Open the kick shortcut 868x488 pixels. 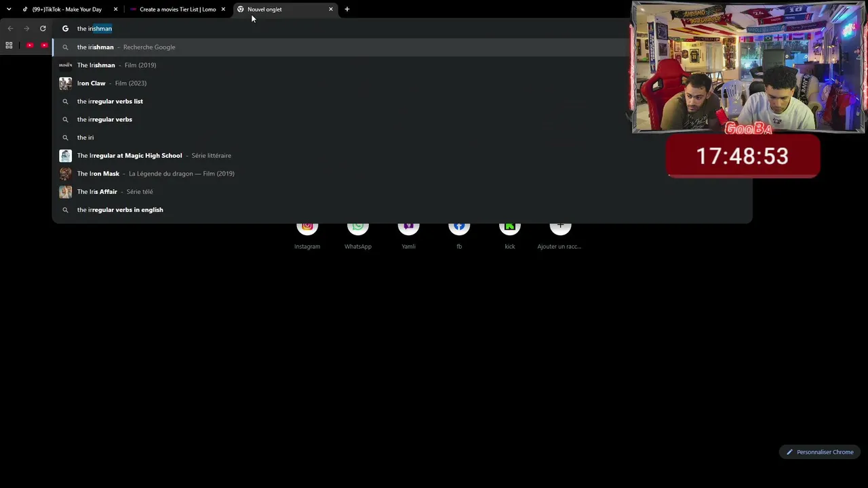coord(510,234)
